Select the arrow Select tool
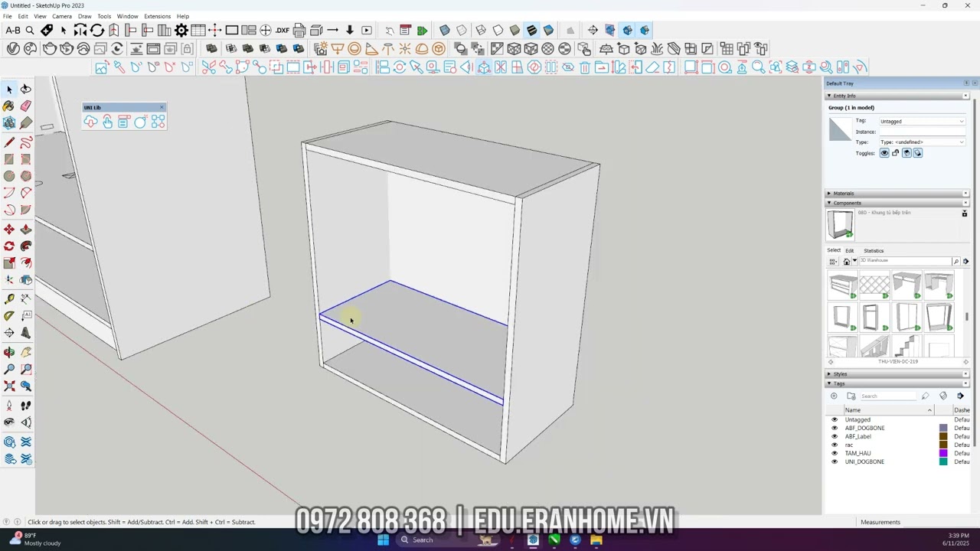 point(9,89)
